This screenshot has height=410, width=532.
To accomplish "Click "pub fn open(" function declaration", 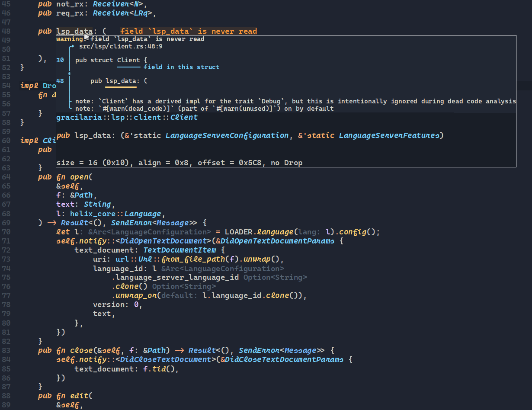I will pyautogui.click(x=65, y=177).
